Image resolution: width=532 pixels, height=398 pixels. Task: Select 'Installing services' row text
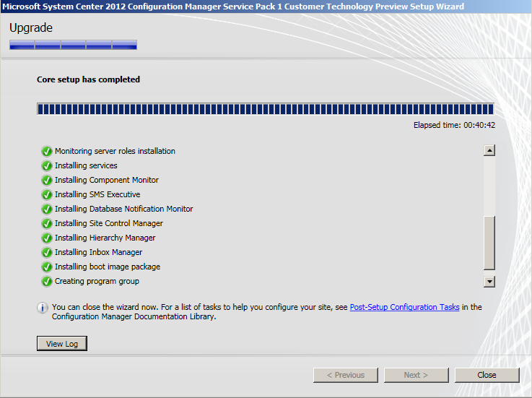click(x=86, y=165)
